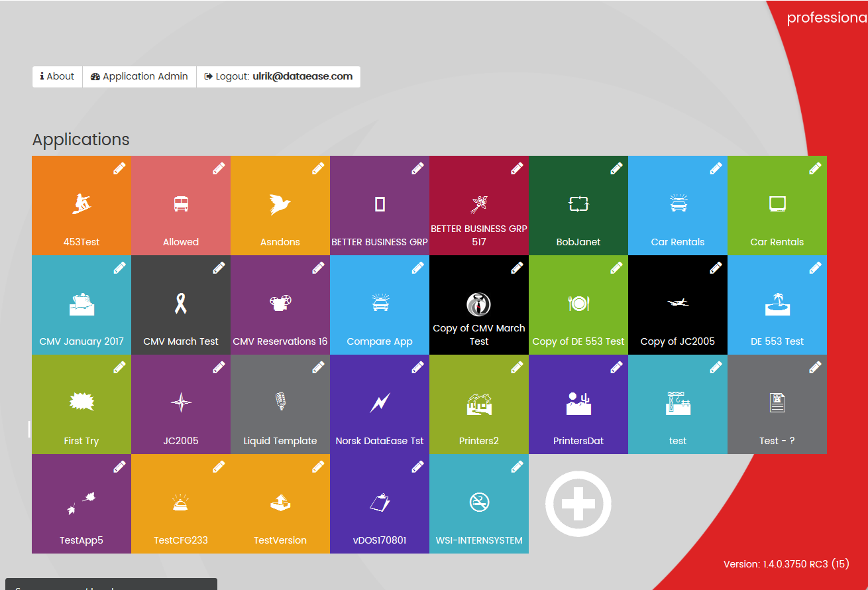
Task: Open Application Admin
Action: pyautogui.click(x=139, y=76)
